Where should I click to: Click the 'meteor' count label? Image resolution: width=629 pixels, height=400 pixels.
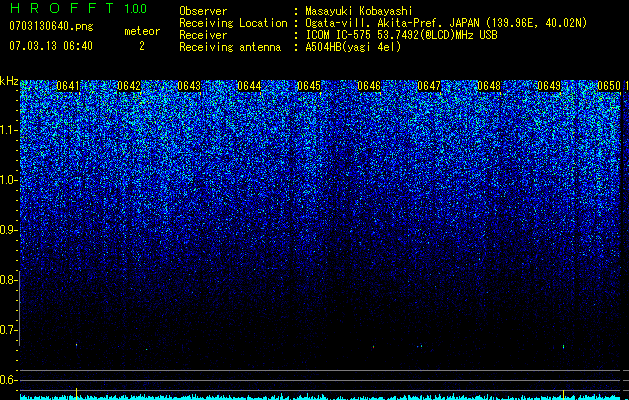click(142, 31)
